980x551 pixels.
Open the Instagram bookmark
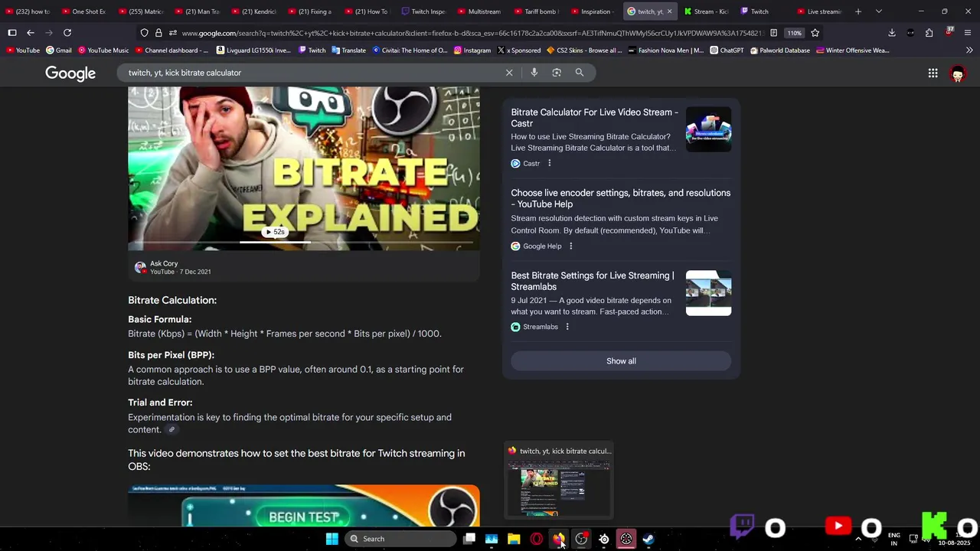pyautogui.click(x=472, y=51)
